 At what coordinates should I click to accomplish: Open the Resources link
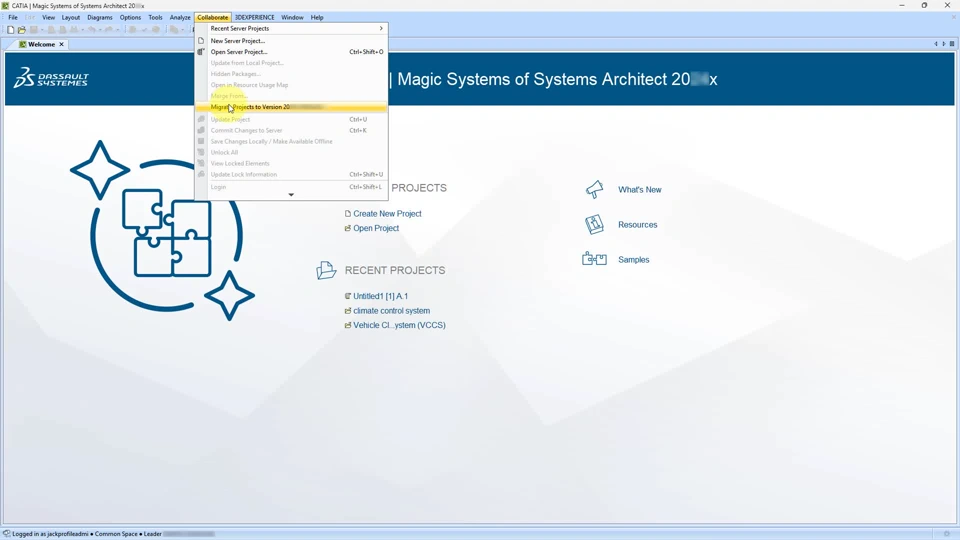(637, 225)
